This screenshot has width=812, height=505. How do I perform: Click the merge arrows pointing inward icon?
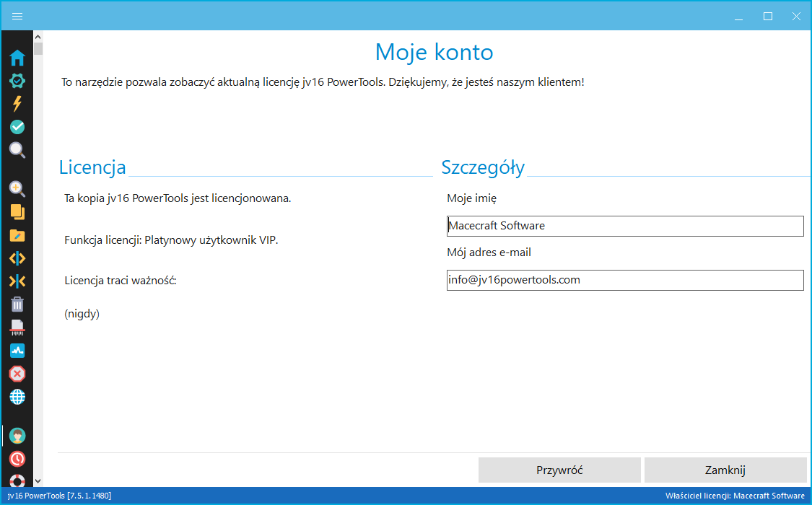17,281
